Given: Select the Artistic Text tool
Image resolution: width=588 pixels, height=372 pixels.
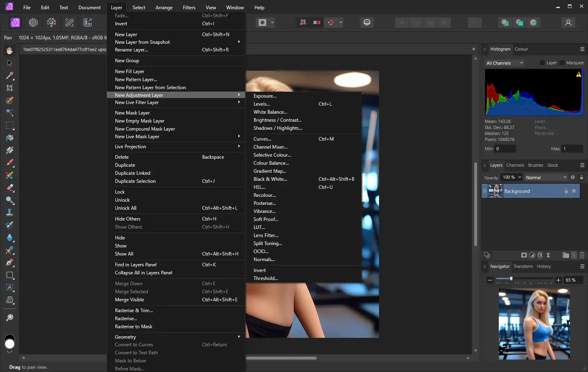Looking at the screenshot, I should point(10,288).
